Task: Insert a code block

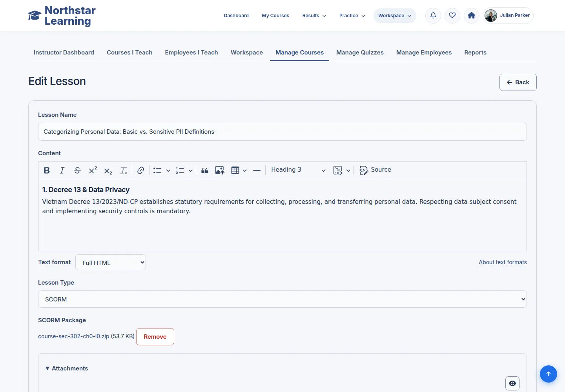Action: 337,170
